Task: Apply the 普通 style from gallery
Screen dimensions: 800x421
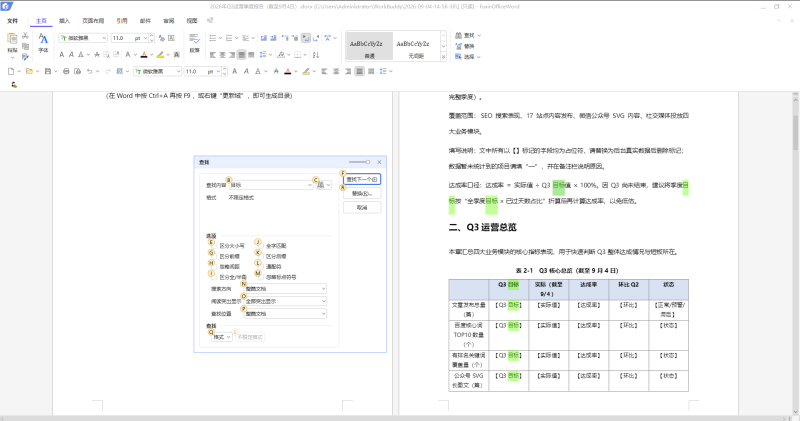Action: (369, 46)
